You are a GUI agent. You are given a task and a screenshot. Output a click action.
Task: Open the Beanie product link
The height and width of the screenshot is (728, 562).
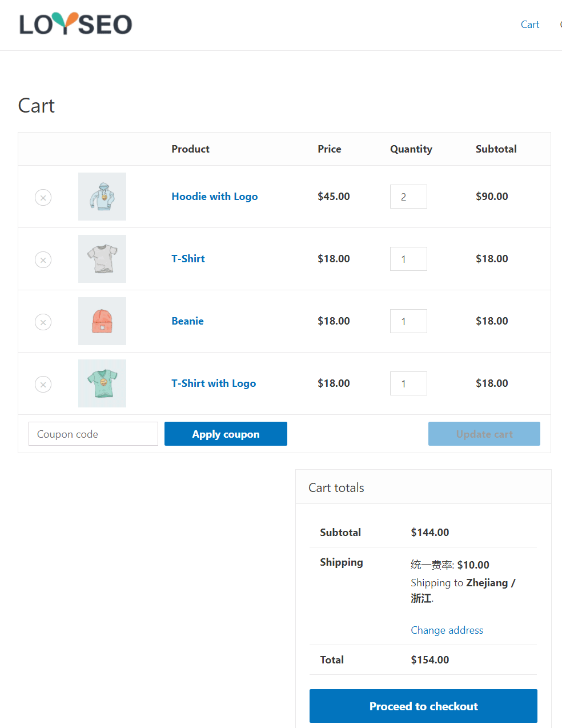(187, 321)
